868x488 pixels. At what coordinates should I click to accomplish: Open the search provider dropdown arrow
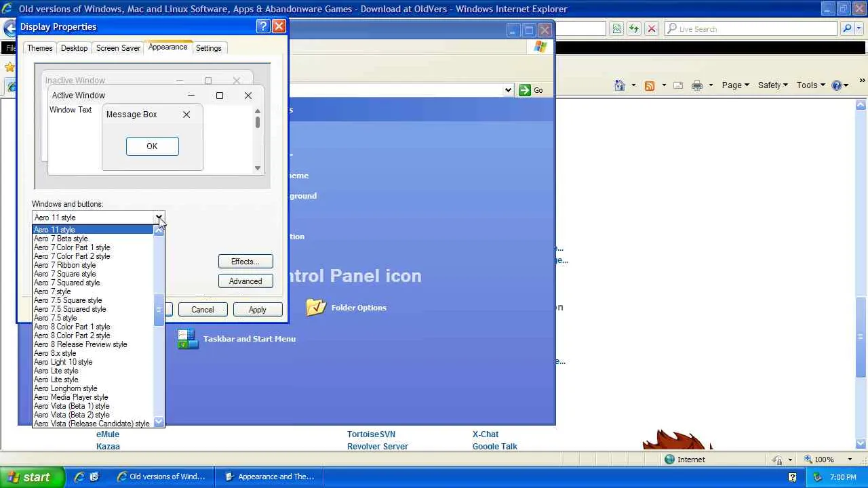click(860, 29)
